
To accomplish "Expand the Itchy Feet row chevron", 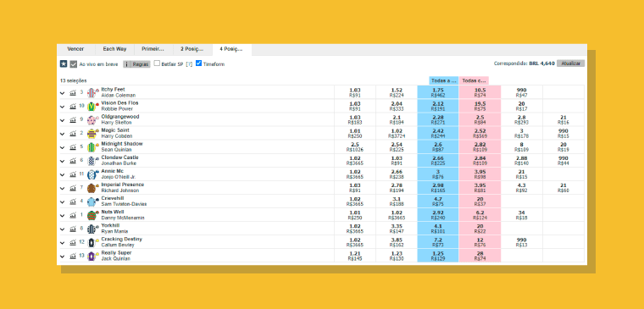I will click(63, 93).
